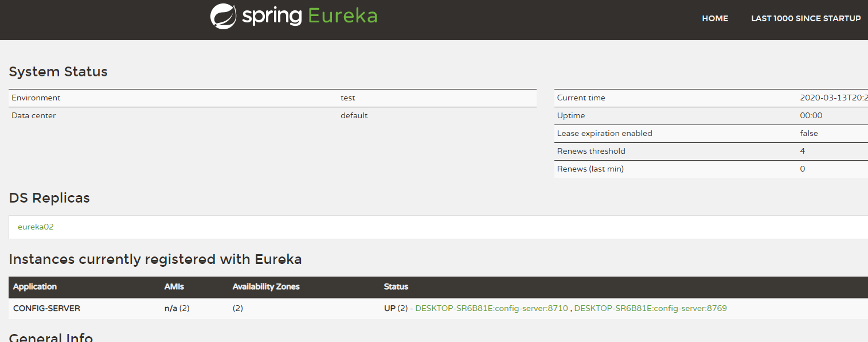Select the data center value default

(354, 115)
